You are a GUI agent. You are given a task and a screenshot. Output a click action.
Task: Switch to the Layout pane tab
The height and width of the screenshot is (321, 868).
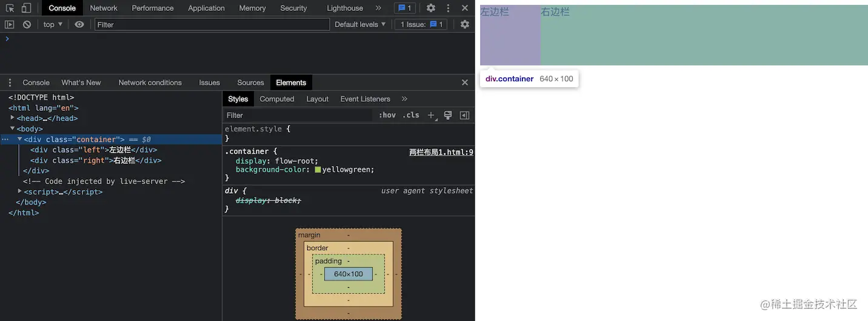[x=317, y=99]
